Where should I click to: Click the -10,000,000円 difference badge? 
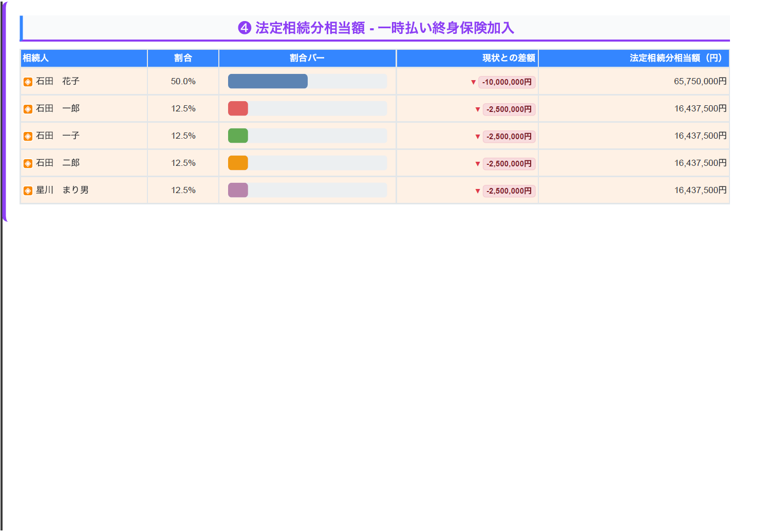click(x=507, y=82)
